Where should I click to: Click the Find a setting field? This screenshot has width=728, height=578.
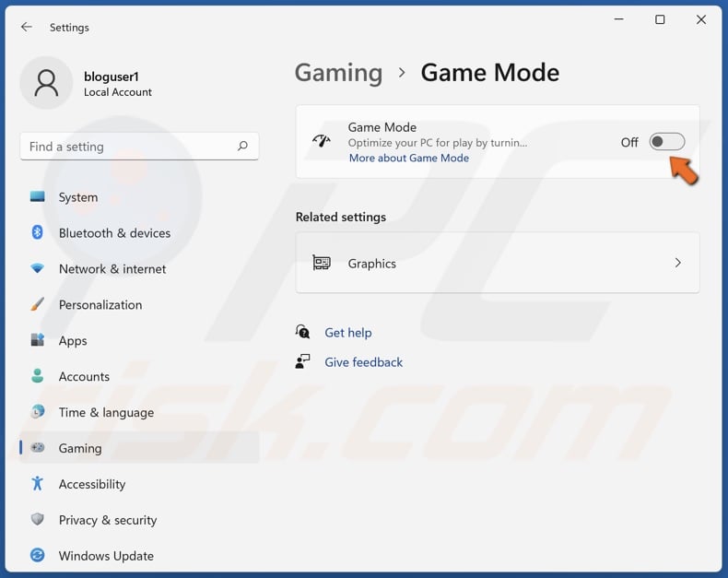(139, 147)
